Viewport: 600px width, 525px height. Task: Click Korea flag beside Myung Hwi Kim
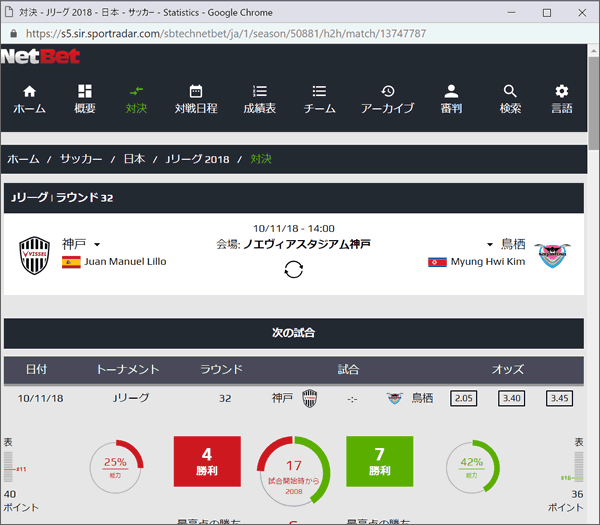pos(437,262)
